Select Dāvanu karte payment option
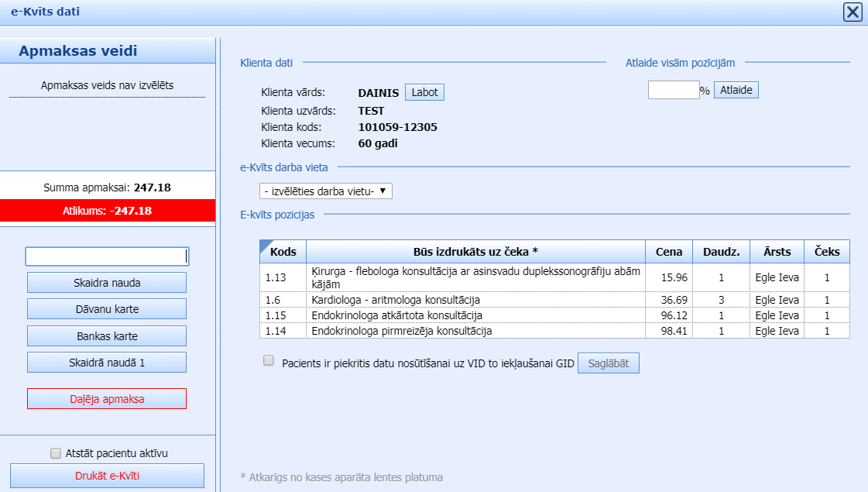868x492 pixels. click(x=107, y=309)
